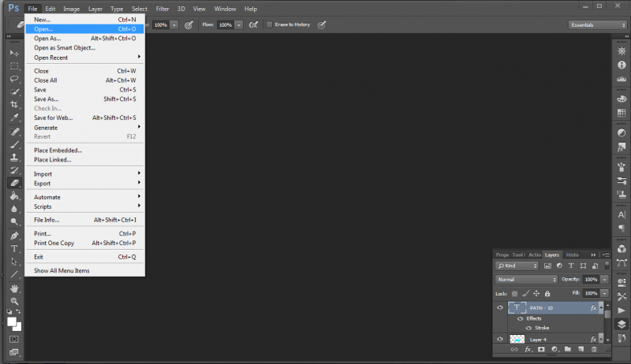Toggle visibility of Layer 4
This screenshot has width=631, height=364.
[500, 339]
